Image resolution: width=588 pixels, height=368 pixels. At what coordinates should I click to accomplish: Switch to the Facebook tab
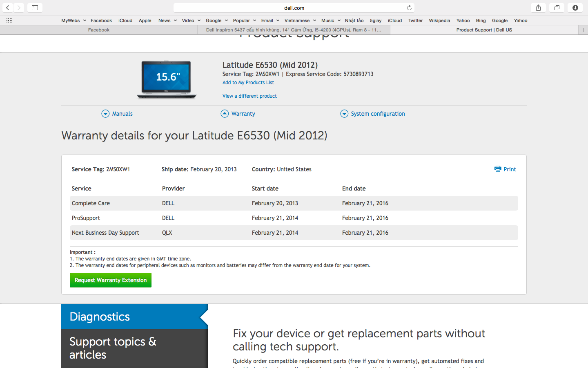coord(99,30)
